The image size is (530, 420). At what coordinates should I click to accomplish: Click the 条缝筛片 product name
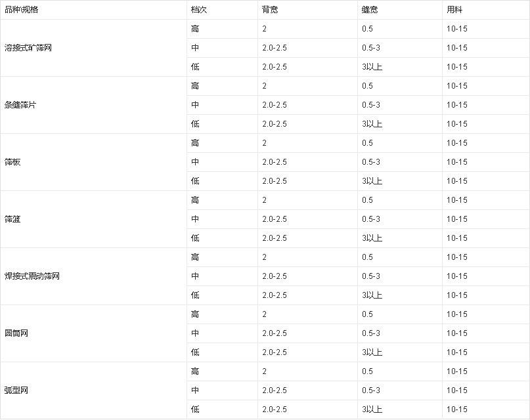click(20, 105)
